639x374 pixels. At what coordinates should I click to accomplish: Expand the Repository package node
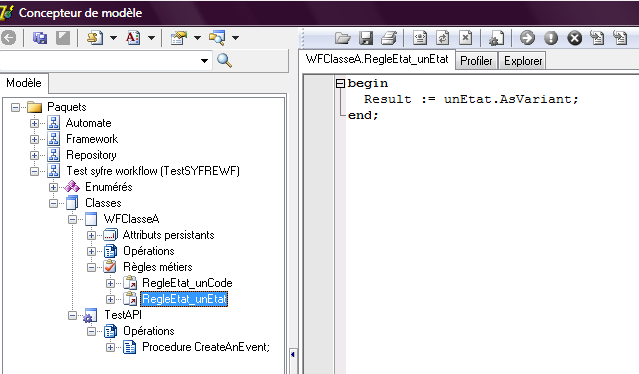34,155
